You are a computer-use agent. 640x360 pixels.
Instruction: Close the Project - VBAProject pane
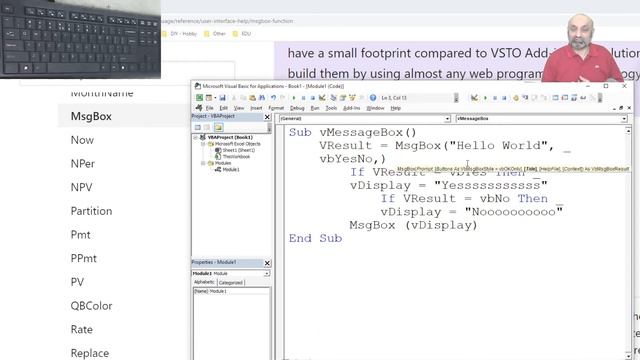[267, 117]
